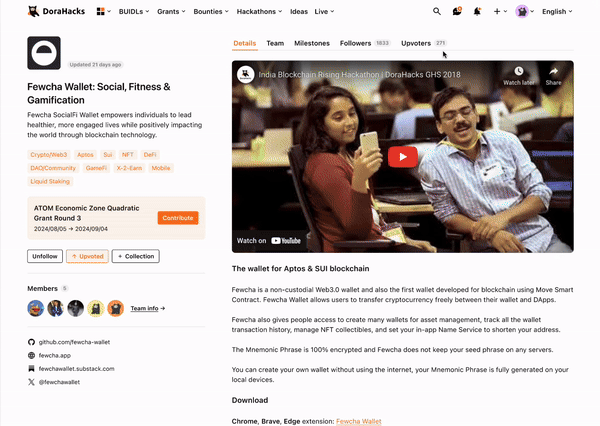Switch to the Milestones tab
This screenshot has width=600, height=426.
tap(312, 43)
